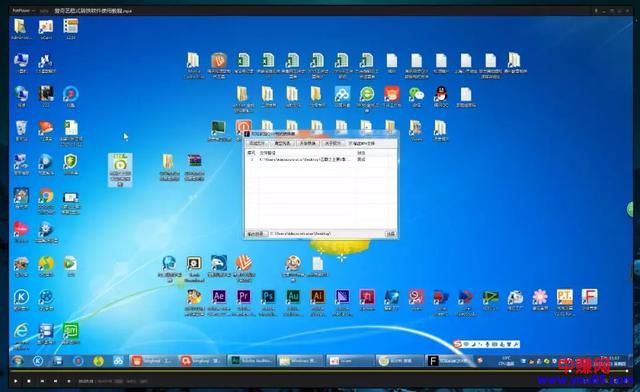The width and height of the screenshot is (640, 392).
Task: Click the video player stop button
Action: pos(29,381)
